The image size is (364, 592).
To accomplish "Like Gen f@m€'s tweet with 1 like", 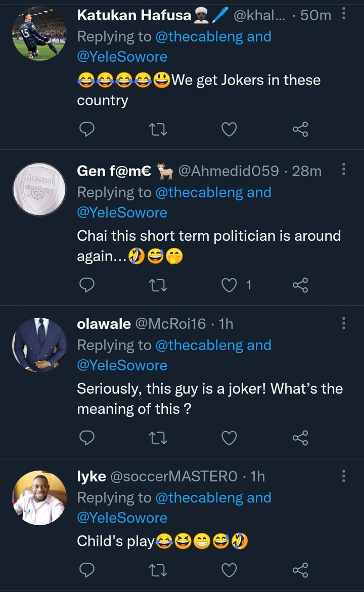I will click(x=230, y=286).
